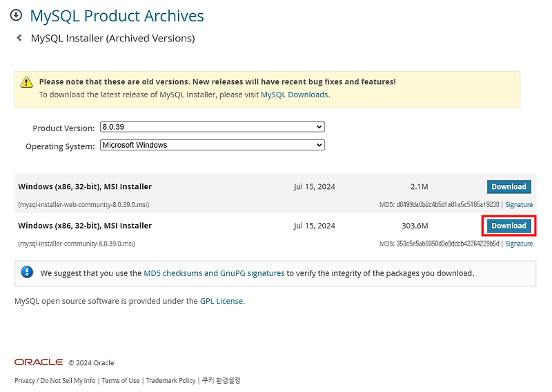The image size is (552, 392).
Task: Click the Oracle logo in footer
Action: click(x=39, y=362)
